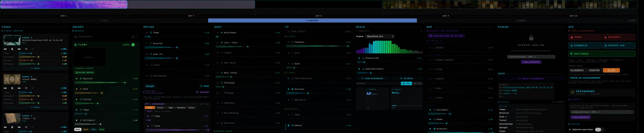Select Sinus LFO waveform

tap(150, 108)
